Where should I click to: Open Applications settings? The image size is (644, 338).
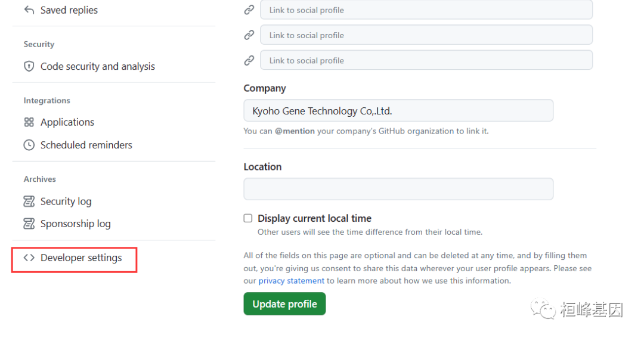click(x=67, y=122)
